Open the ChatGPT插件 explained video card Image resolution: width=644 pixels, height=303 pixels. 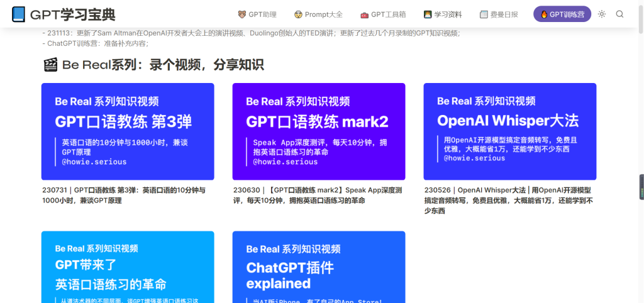(x=319, y=267)
